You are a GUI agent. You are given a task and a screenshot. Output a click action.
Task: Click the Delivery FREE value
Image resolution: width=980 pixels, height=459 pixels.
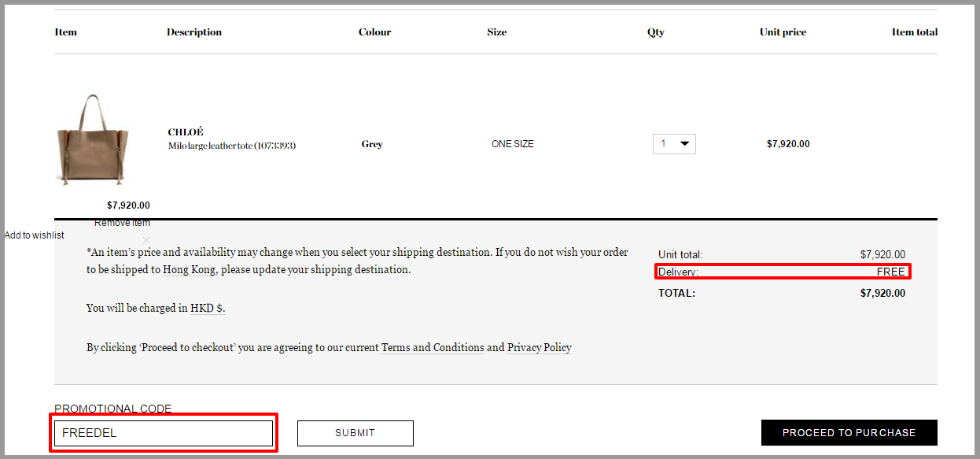[x=891, y=272]
